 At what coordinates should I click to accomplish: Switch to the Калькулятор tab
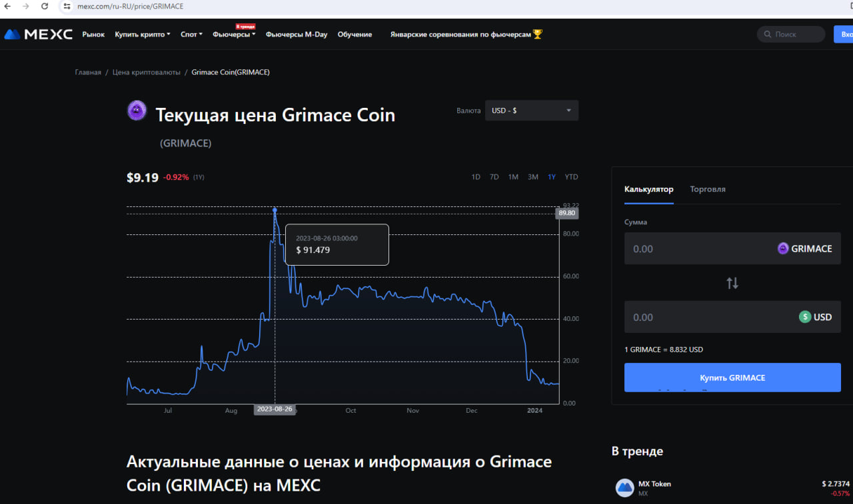649,189
